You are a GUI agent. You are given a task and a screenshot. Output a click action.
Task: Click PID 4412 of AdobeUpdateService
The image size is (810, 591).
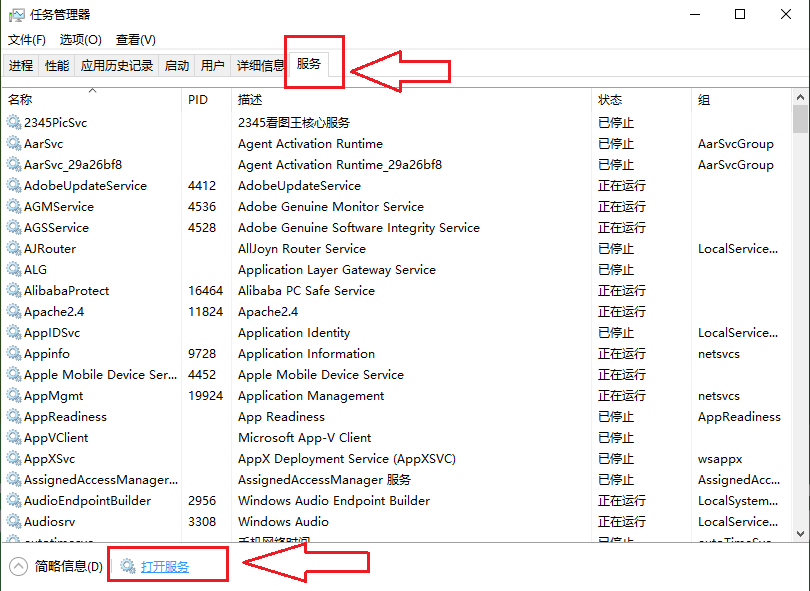click(202, 185)
